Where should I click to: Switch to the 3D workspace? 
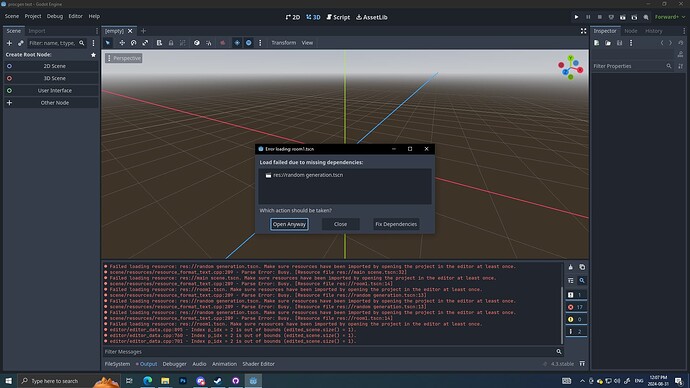pos(313,17)
